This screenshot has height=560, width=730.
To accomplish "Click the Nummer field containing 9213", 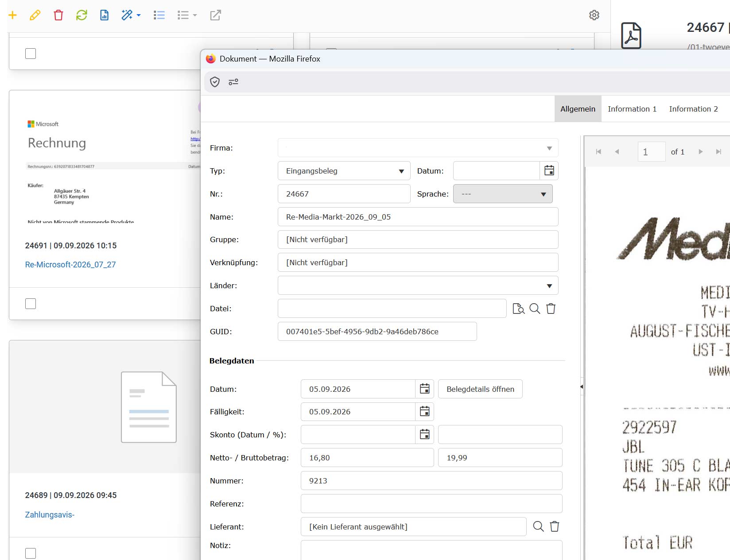I will tap(431, 481).
